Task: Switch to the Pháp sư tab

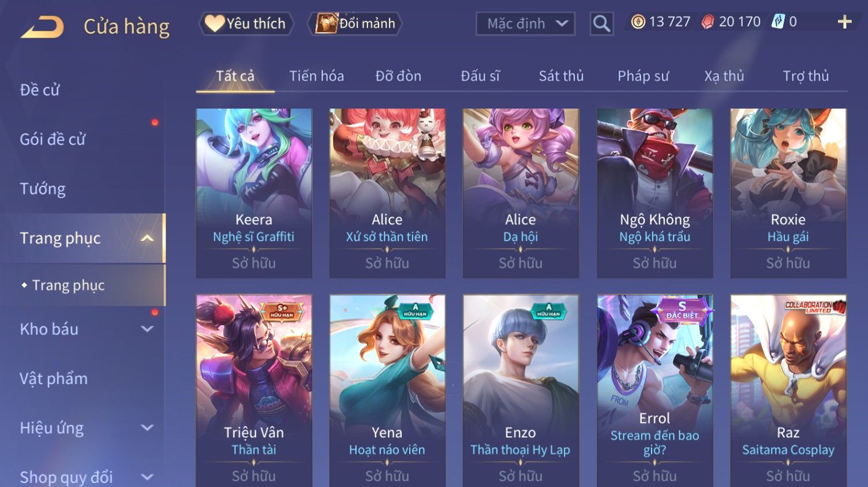Action: [x=643, y=76]
